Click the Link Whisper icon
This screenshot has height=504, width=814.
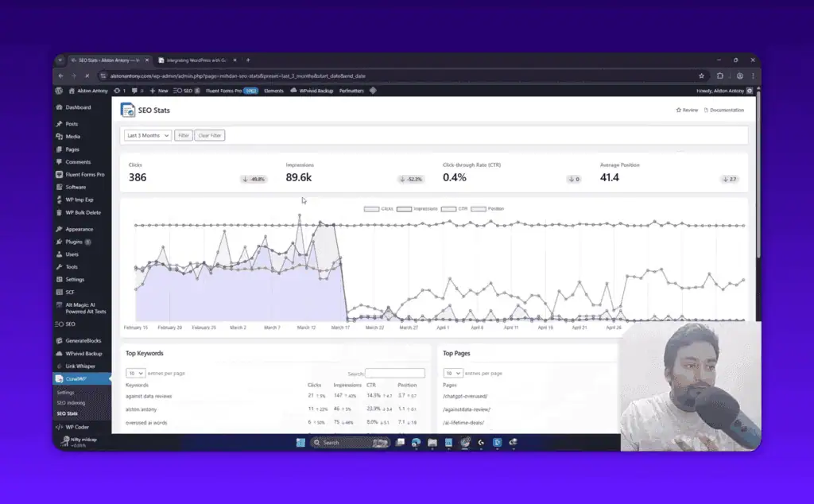pos(59,366)
